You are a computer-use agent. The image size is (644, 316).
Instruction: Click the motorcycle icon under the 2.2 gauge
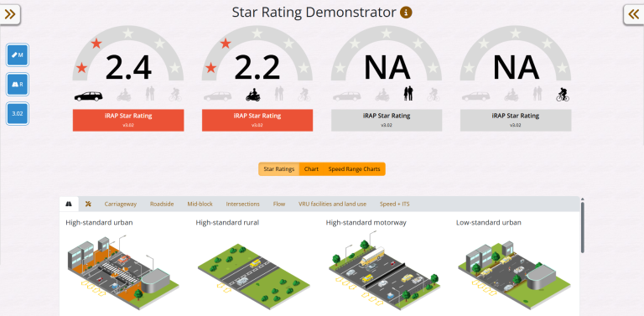click(253, 96)
